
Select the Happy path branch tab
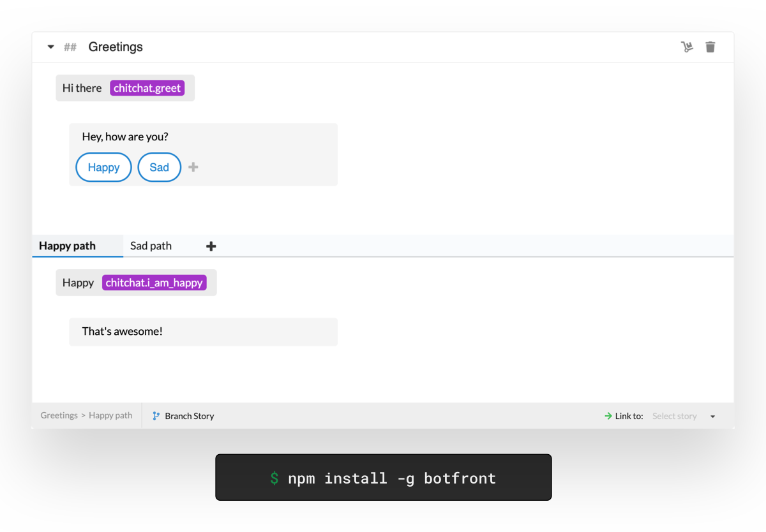(x=68, y=246)
